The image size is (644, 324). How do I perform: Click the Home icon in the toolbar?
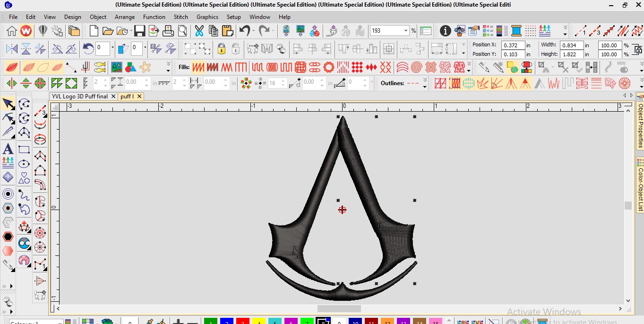tap(12, 31)
